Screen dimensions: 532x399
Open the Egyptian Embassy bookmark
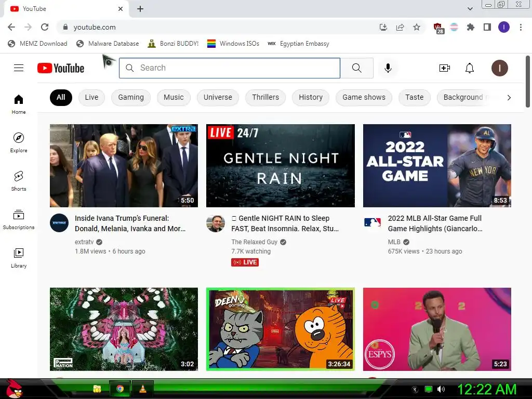299,44
